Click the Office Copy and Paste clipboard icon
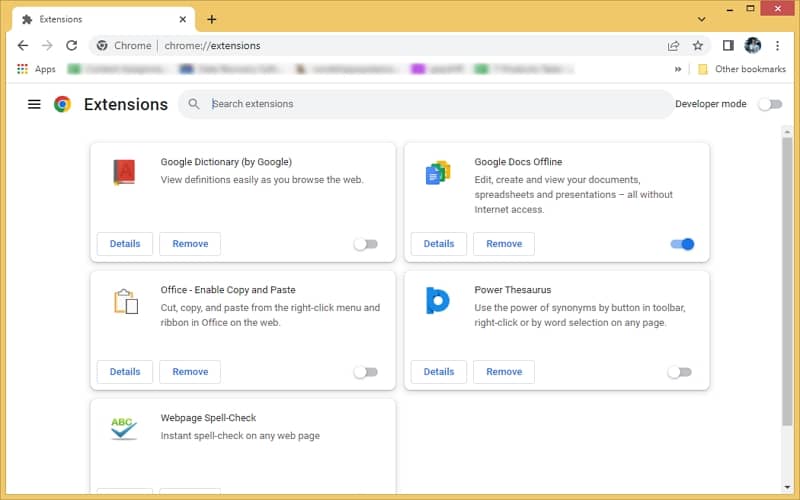Viewport: 800px width, 500px height. (x=126, y=301)
